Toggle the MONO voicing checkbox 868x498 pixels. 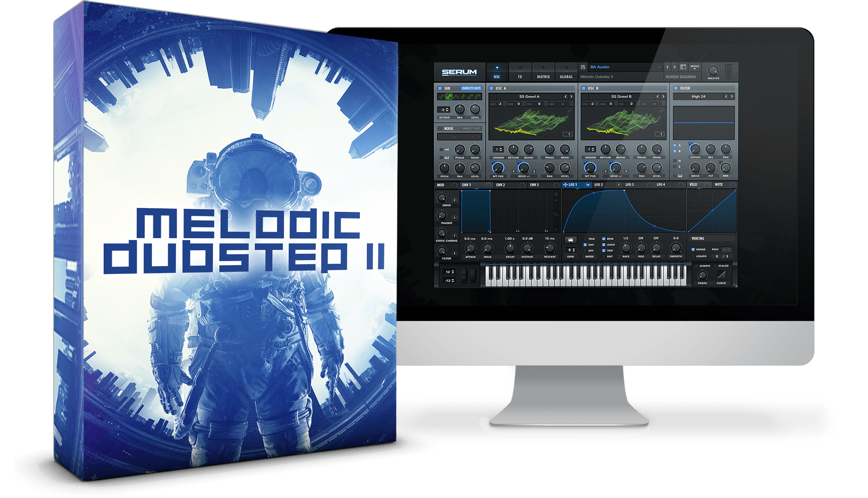(693, 249)
